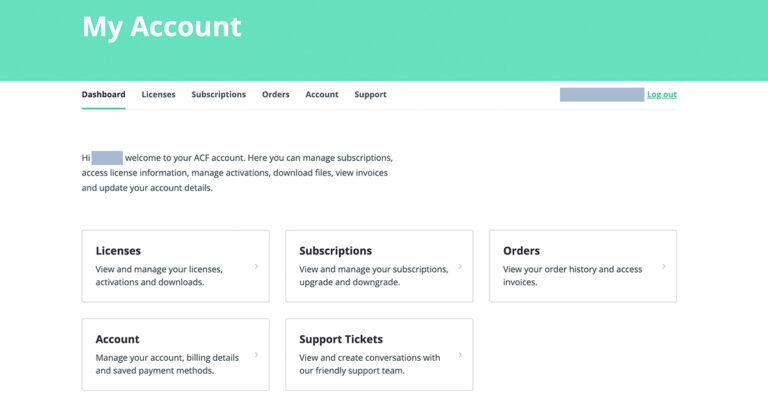The height and width of the screenshot is (403, 768).
Task: Click the chevron arrow on Licenses card
Action: click(x=257, y=266)
